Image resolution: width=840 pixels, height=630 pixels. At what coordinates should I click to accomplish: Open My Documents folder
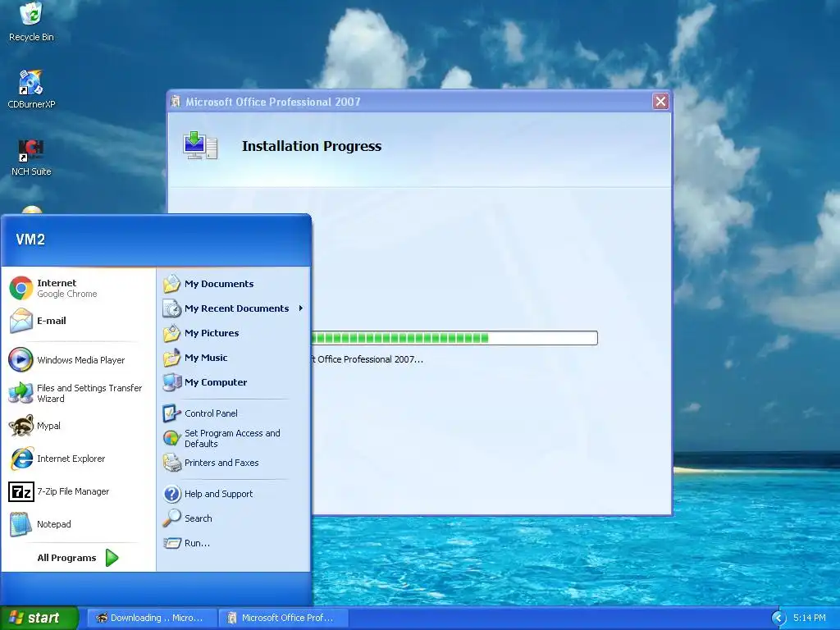pyautogui.click(x=209, y=284)
